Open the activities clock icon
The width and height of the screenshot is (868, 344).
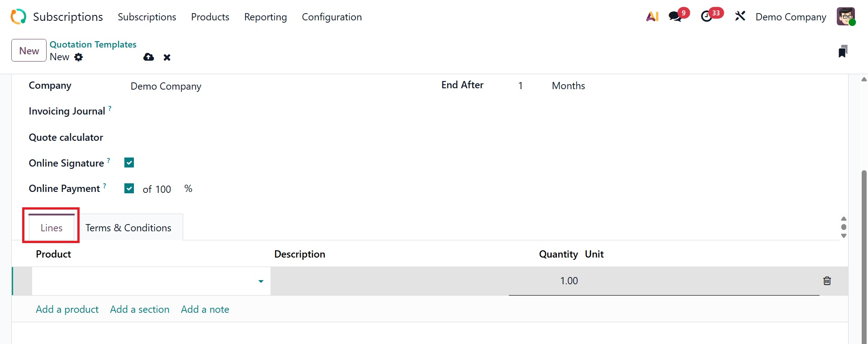click(707, 17)
